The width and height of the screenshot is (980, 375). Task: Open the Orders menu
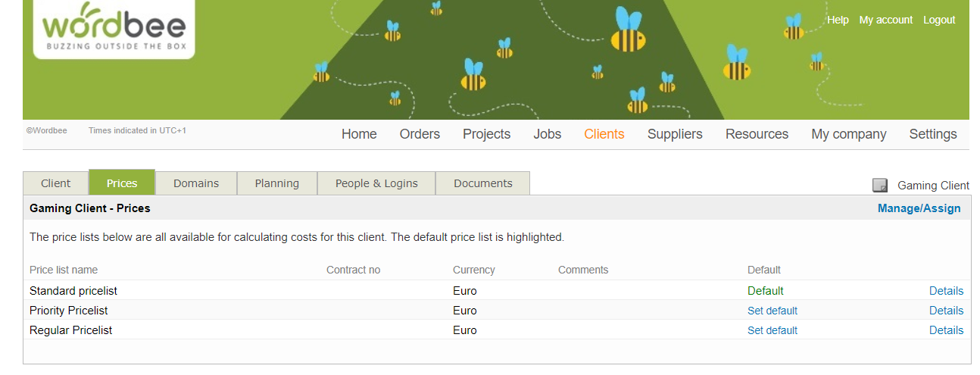pos(420,134)
